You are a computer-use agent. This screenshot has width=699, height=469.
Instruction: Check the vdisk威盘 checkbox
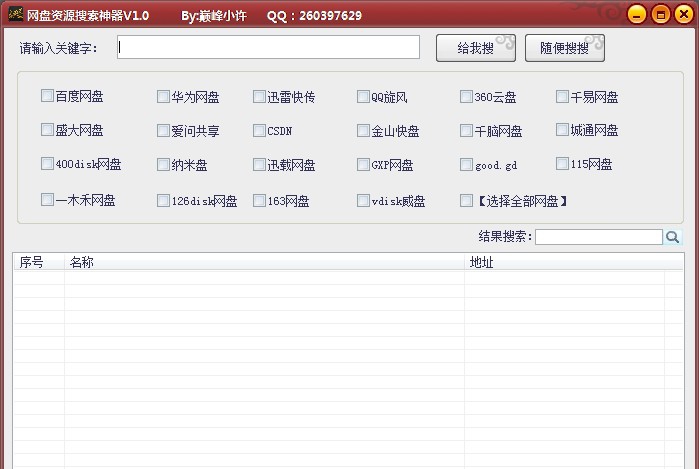[363, 200]
